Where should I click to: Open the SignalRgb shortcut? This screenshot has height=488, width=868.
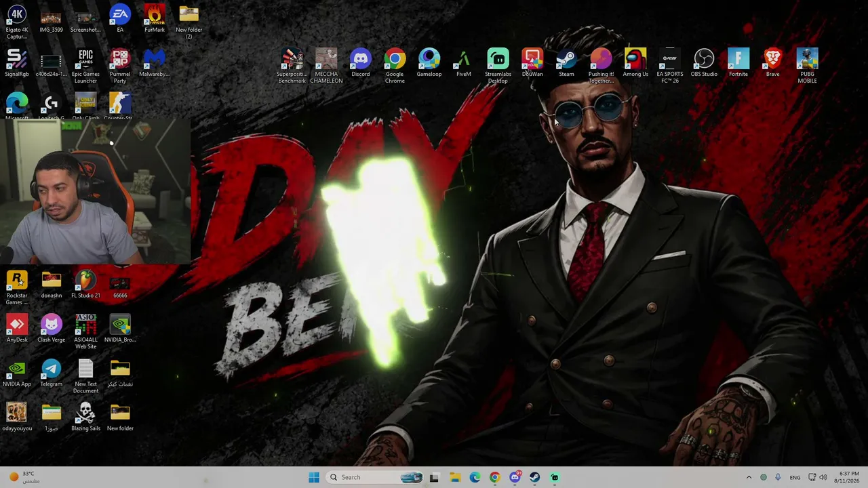17,63
